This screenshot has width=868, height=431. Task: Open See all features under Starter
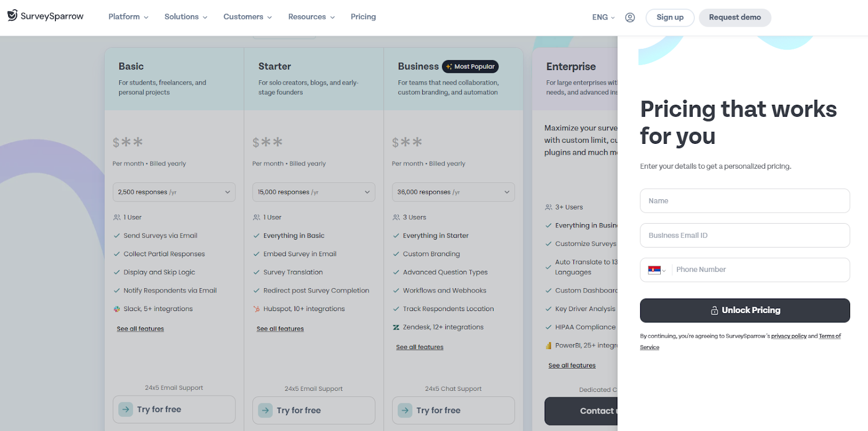(280, 329)
